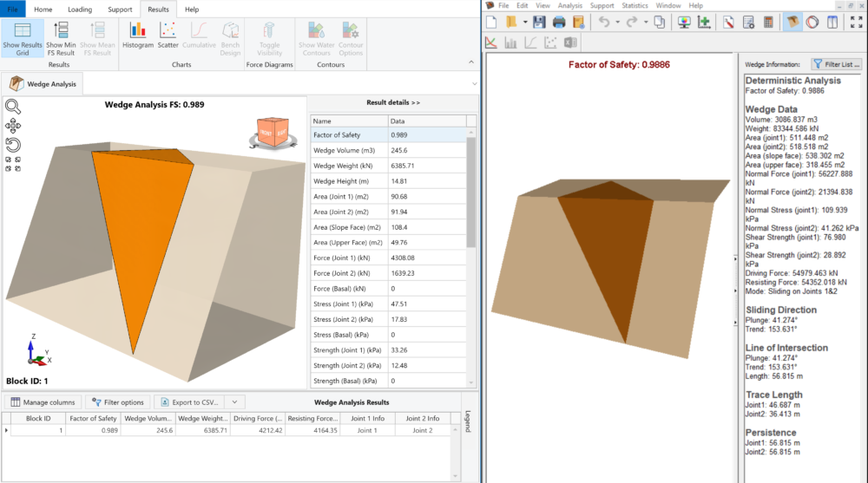Toggle the 3D wedge view button
The image size is (868, 483).
coord(792,22)
